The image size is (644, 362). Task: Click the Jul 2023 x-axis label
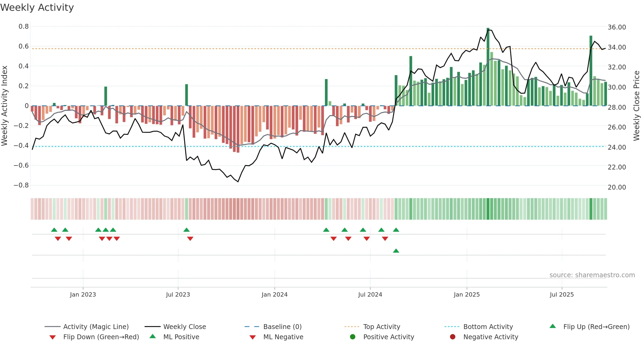(178, 294)
